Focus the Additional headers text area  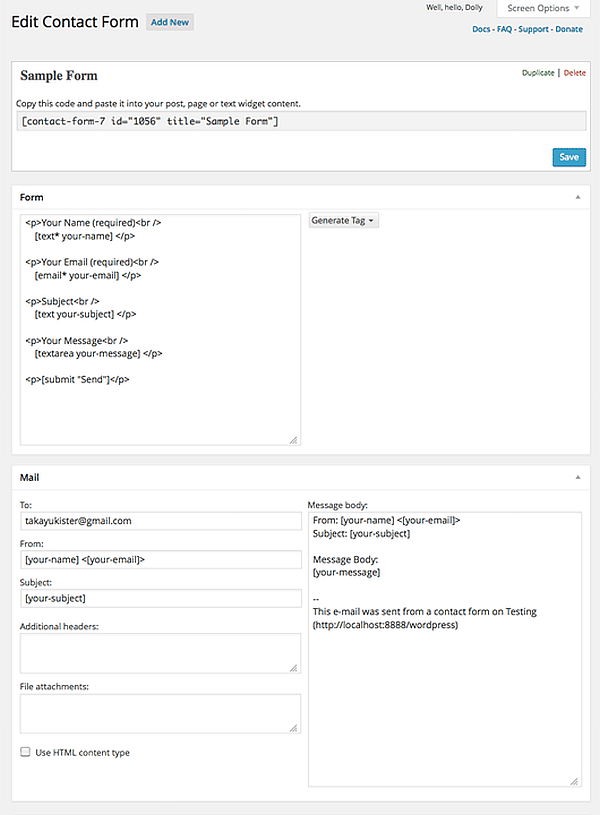point(160,653)
